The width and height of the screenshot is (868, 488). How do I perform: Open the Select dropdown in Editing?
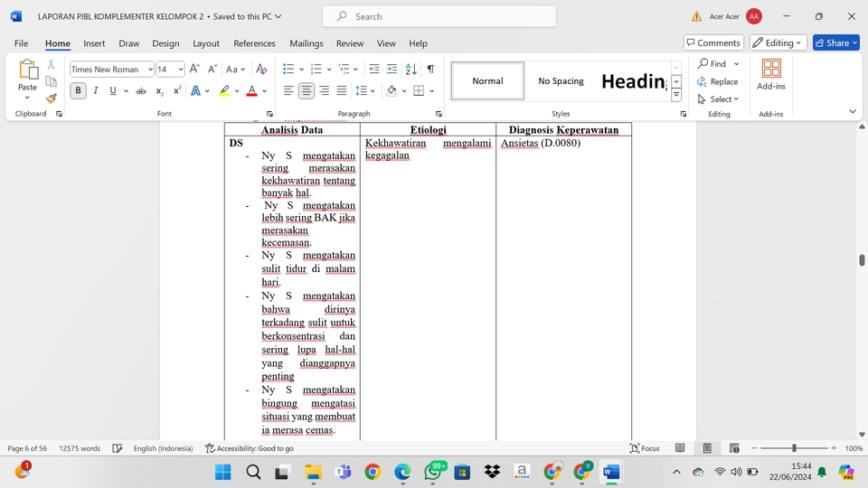coord(719,99)
